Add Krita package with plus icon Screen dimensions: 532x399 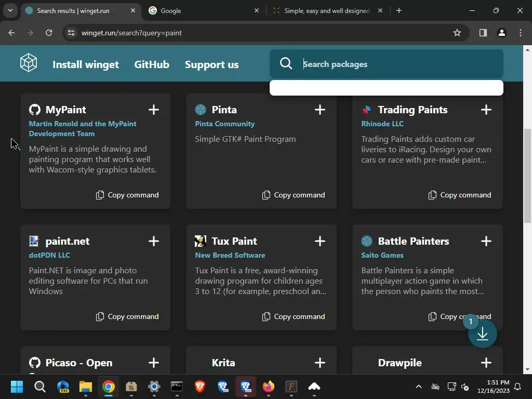(x=320, y=363)
